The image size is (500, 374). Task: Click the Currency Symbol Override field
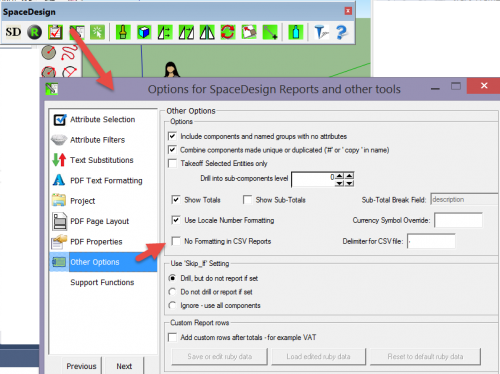click(458, 220)
